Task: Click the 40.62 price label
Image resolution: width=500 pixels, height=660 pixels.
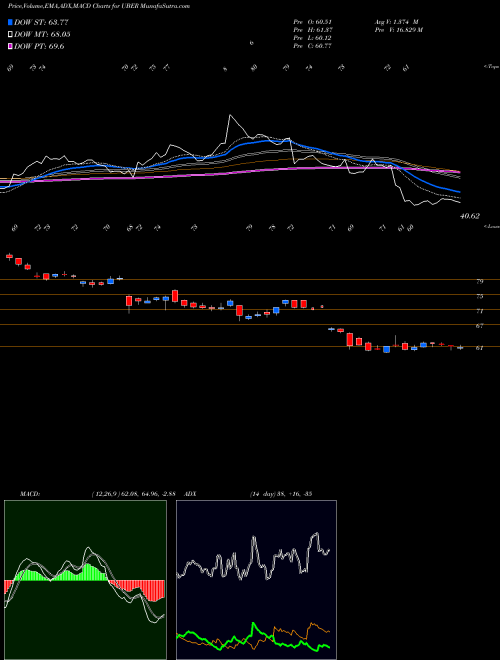Action: click(x=470, y=216)
